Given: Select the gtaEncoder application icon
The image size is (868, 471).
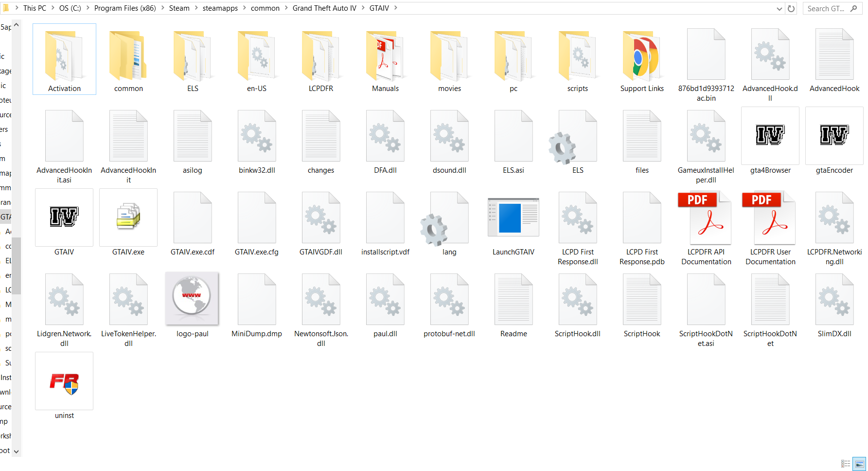Looking at the screenshot, I should (x=834, y=136).
